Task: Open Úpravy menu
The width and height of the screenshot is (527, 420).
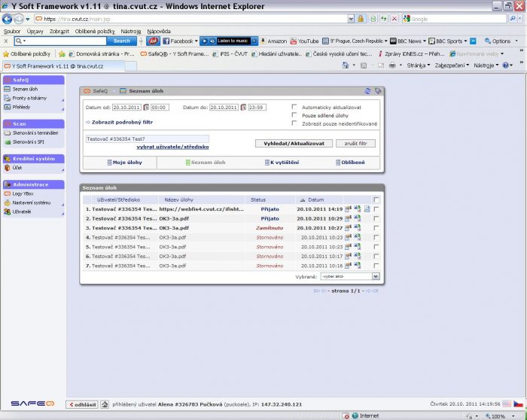Action: pyautogui.click(x=35, y=32)
